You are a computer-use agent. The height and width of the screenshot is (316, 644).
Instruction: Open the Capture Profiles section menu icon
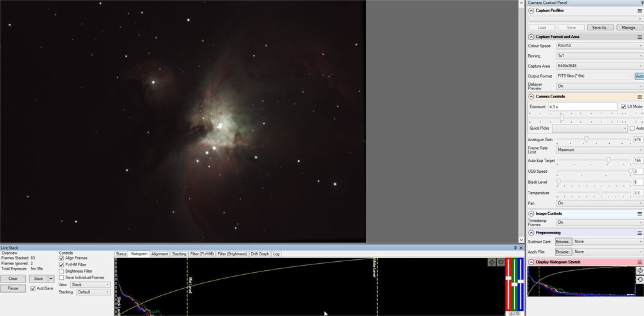639,11
